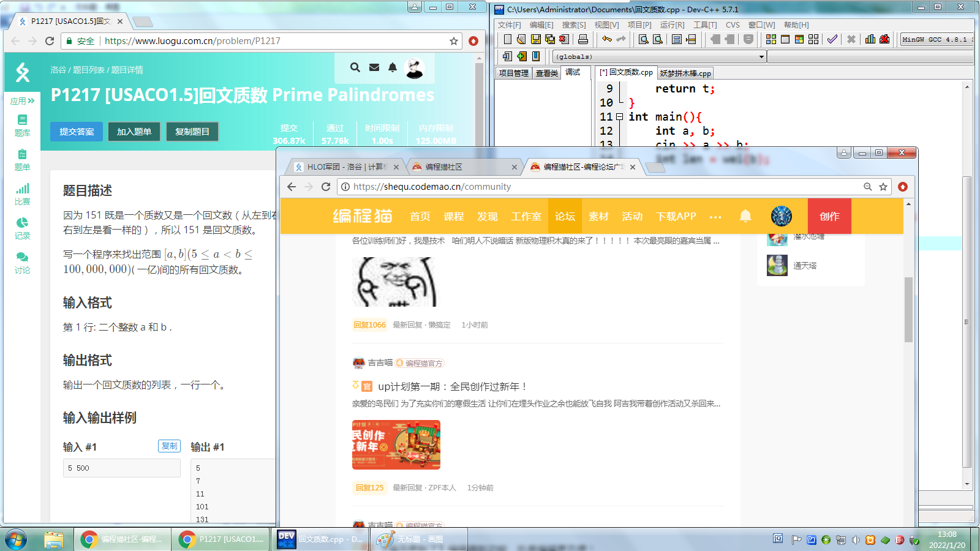Click 题目列表 in the Luogu breadcrumb
The width and height of the screenshot is (980, 551).
tap(89, 70)
